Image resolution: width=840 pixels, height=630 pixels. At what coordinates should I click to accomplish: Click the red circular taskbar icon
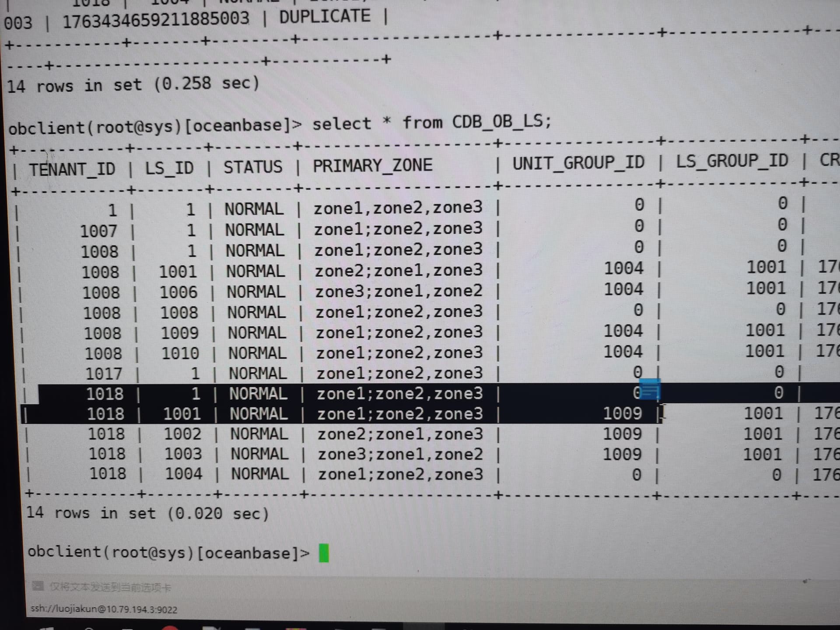(170, 628)
